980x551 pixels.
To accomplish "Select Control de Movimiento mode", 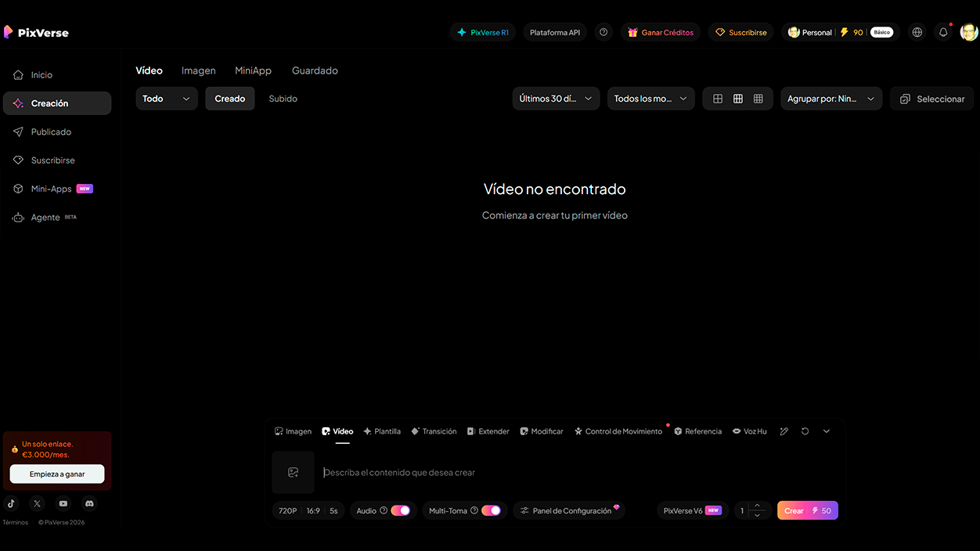I will click(x=618, y=431).
